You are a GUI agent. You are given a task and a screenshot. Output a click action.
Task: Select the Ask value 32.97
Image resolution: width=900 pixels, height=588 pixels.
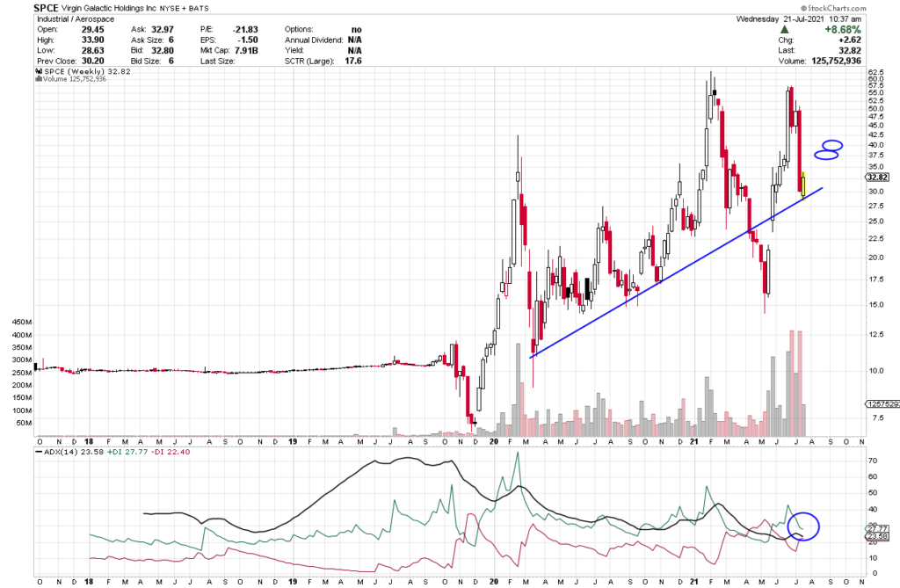tap(163, 29)
